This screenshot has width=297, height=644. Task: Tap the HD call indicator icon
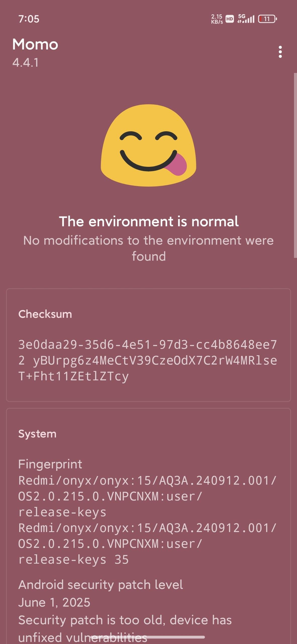(x=230, y=19)
